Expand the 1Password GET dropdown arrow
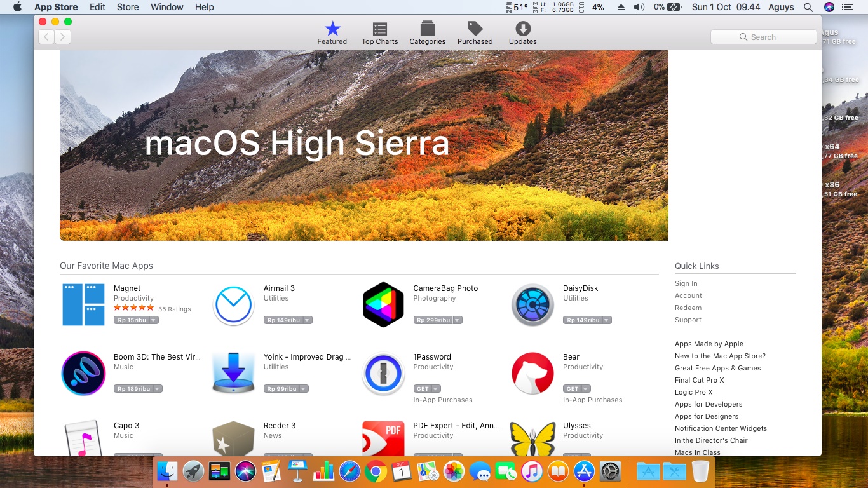868x488 pixels. pyautogui.click(x=436, y=389)
